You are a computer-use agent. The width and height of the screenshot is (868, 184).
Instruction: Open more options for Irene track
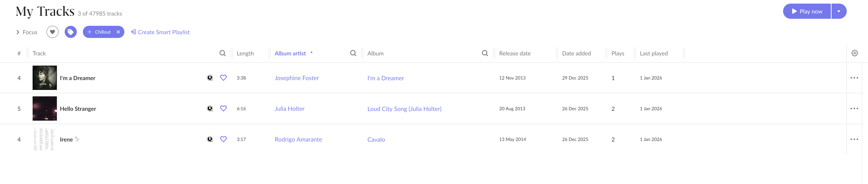854,139
